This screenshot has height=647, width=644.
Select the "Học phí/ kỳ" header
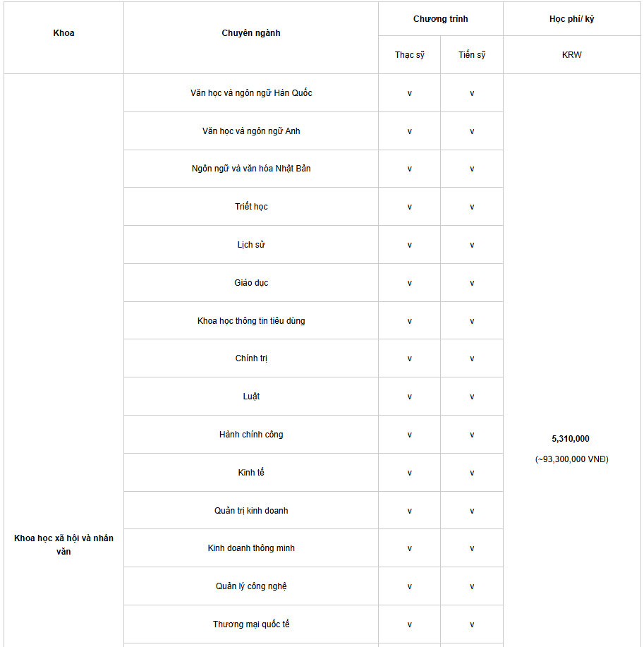click(571, 19)
